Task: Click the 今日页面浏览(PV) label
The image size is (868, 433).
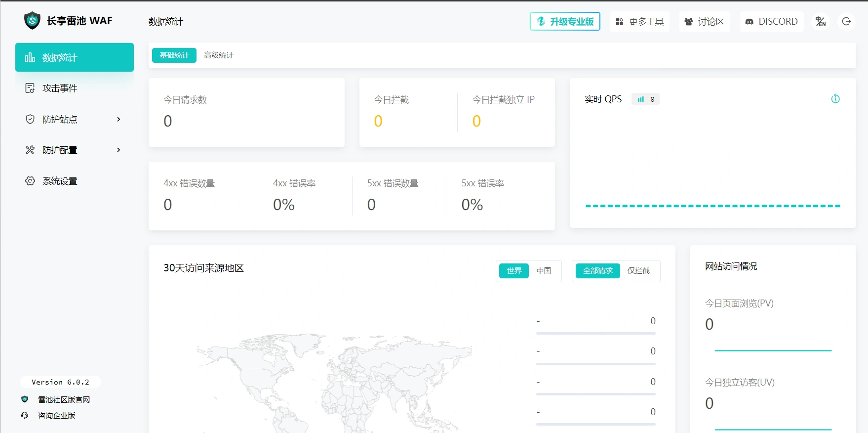Action: pyautogui.click(x=739, y=303)
